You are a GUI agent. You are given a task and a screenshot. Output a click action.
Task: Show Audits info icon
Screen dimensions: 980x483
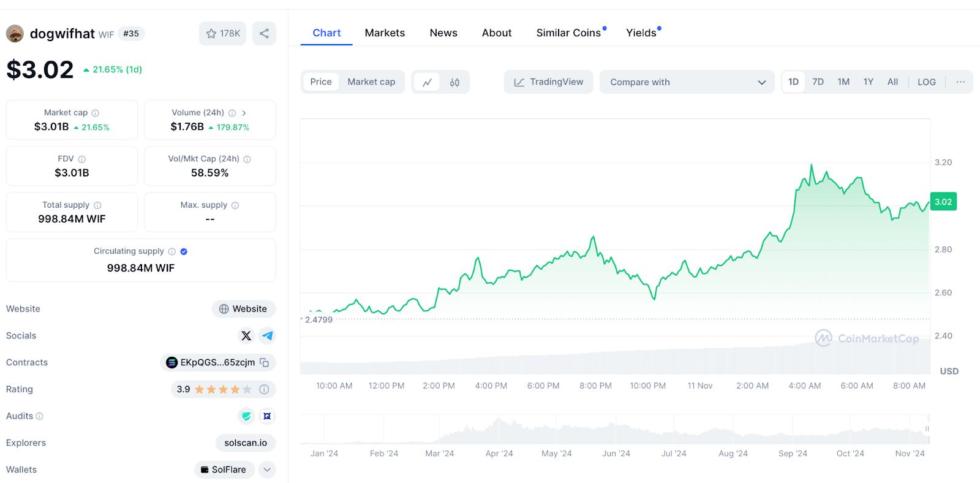click(x=40, y=416)
